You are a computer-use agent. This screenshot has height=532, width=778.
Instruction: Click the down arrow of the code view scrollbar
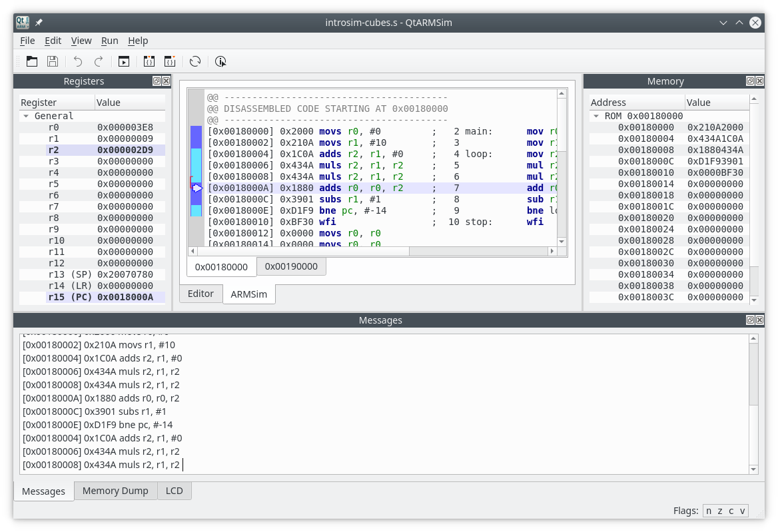point(562,242)
